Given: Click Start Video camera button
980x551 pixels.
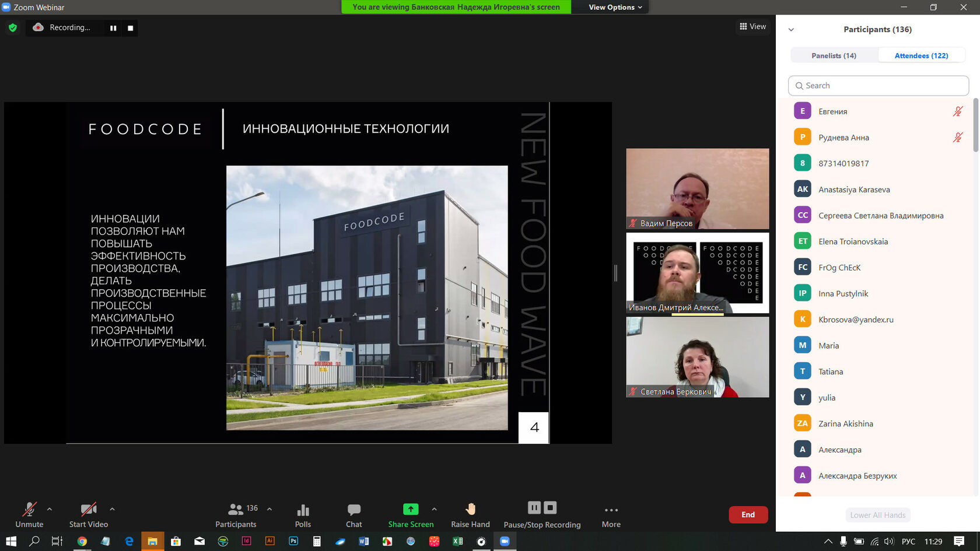Looking at the screenshot, I should (x=89, y=514).
